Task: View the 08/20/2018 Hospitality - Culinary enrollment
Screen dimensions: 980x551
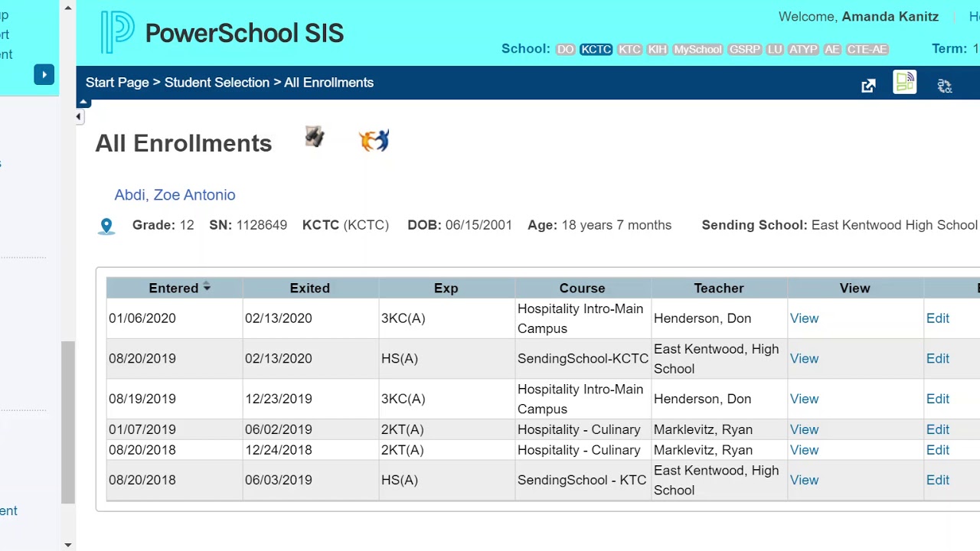Action: [804, 450]
